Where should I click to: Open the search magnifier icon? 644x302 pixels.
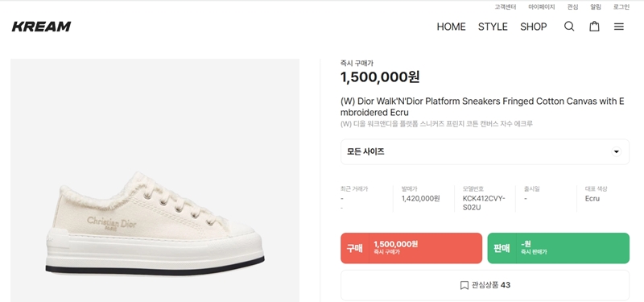coord(569,27)
